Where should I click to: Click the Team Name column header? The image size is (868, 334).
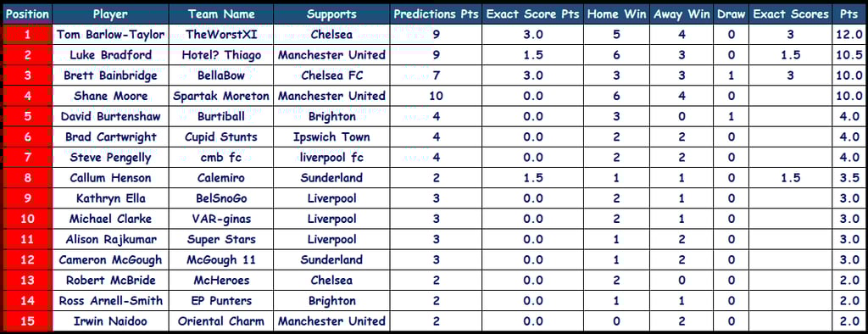point(221,14)
